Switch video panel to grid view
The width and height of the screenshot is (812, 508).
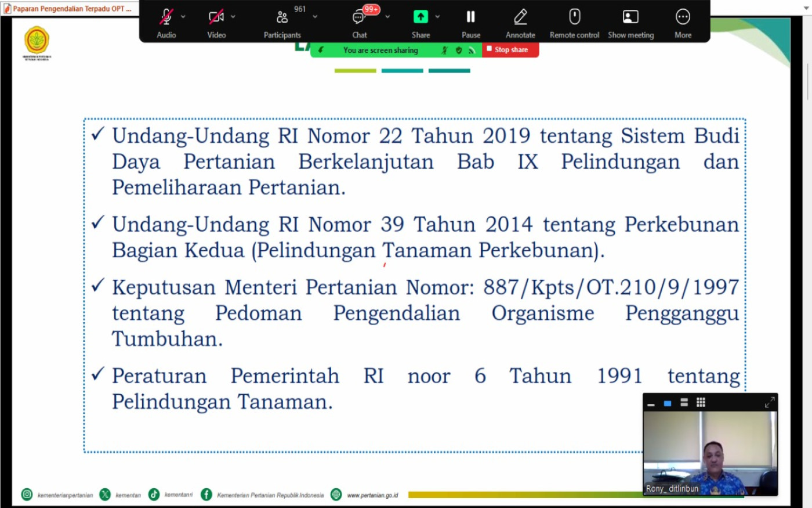pos(701,402)
